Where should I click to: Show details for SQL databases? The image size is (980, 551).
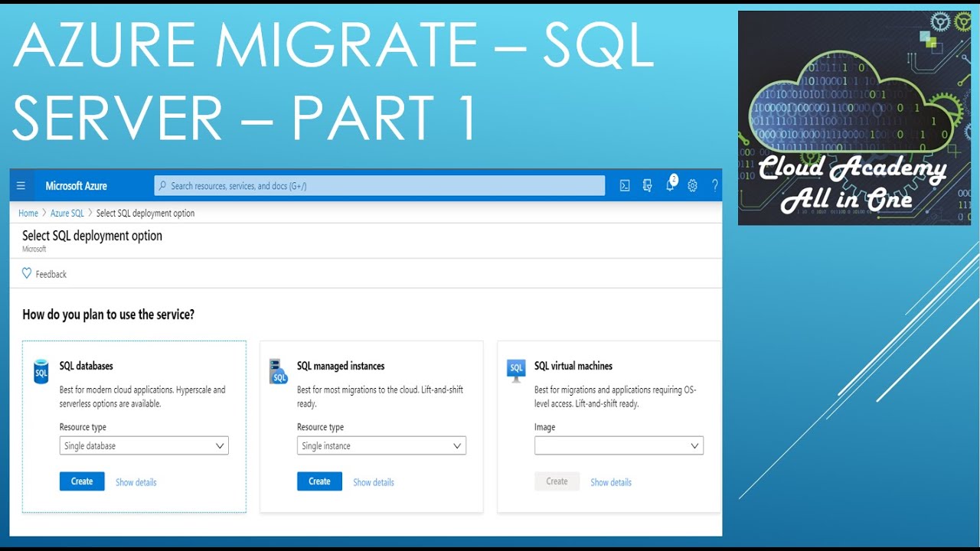[x=136, y=482]
